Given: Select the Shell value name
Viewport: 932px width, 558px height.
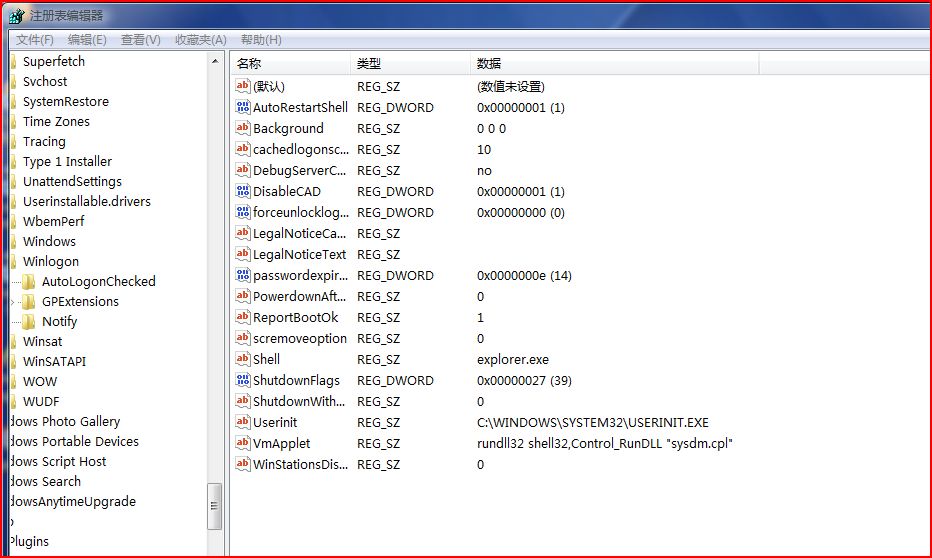Looking at the screenshot, I should coord(266,360).
